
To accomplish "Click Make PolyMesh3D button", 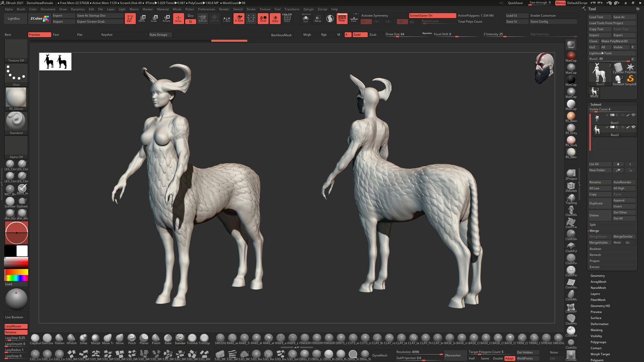I will click(x=618, y=41).
